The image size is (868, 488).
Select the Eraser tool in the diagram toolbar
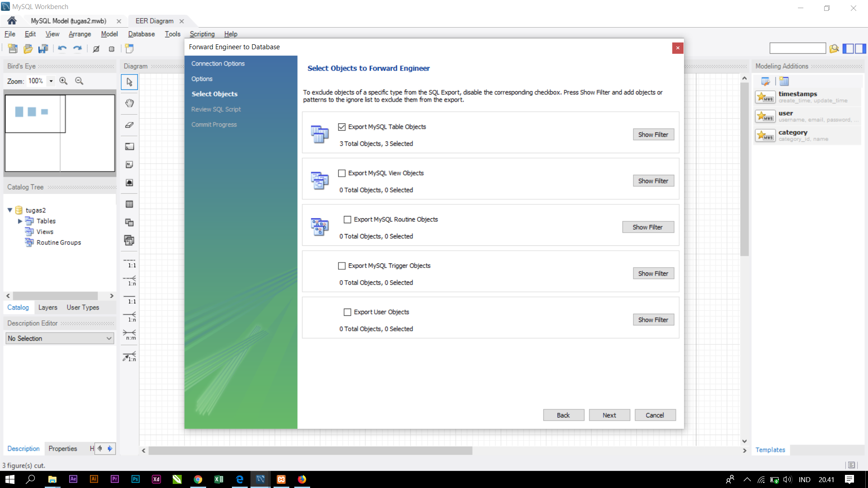click(x=129, y=125)
